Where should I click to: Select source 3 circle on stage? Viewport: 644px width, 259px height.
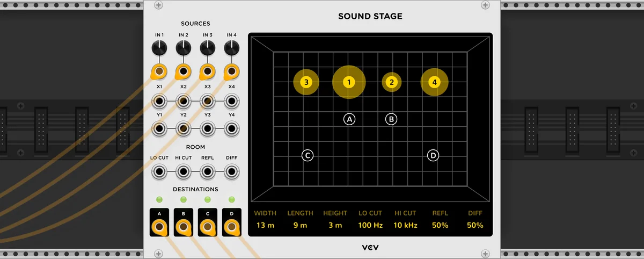(x=306, y=82)
